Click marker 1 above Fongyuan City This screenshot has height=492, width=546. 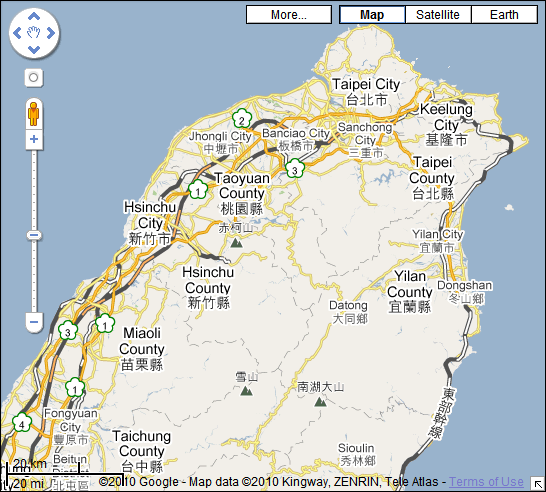point(75,388)
